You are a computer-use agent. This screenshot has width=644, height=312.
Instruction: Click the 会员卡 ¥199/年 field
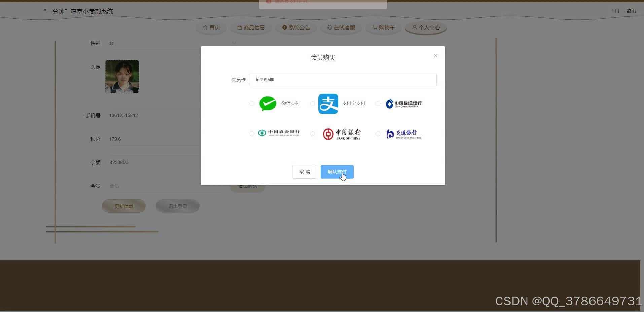[x=343, y=80]
